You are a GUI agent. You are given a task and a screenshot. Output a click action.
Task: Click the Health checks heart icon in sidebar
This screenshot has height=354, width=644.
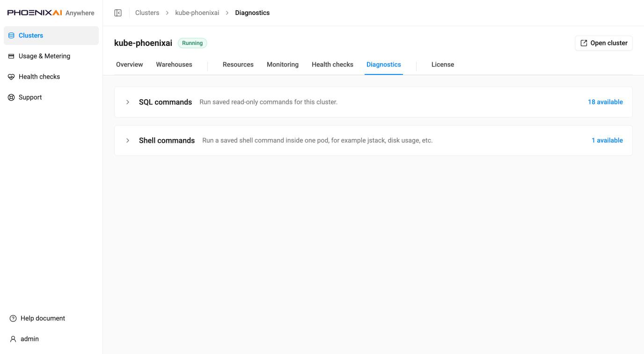click(x=11, y=77)
